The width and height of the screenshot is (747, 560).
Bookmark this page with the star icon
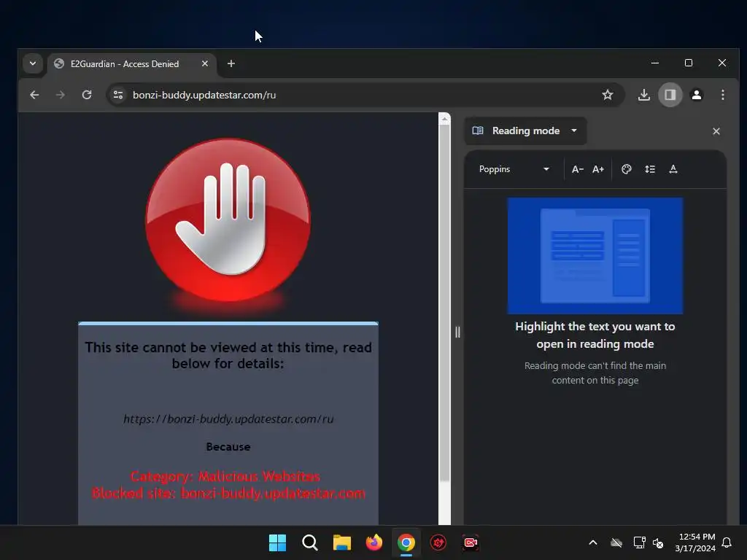608,95
